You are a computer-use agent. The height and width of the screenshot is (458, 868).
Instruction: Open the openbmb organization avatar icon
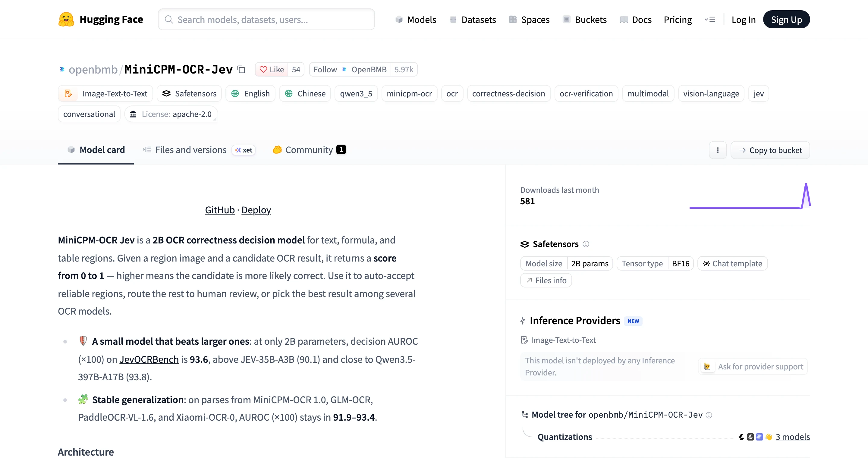[62, 69]
